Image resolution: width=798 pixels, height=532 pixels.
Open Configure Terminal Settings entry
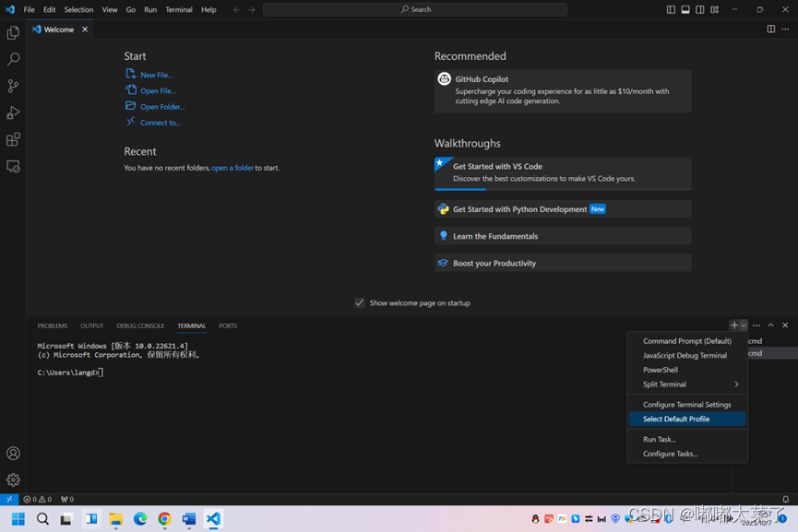(x=687, y=405)
